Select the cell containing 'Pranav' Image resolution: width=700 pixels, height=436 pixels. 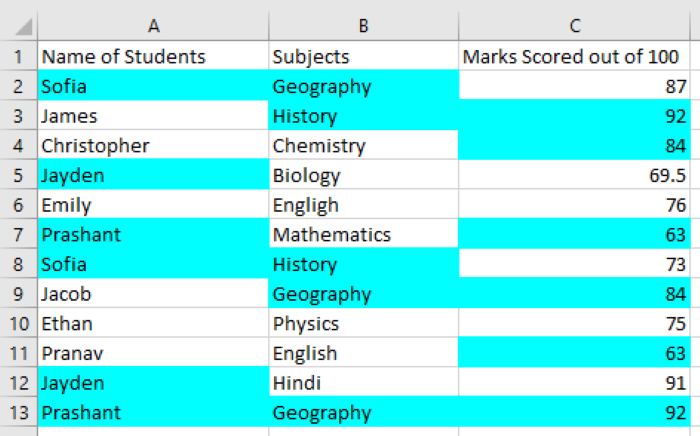click(153, 354)
